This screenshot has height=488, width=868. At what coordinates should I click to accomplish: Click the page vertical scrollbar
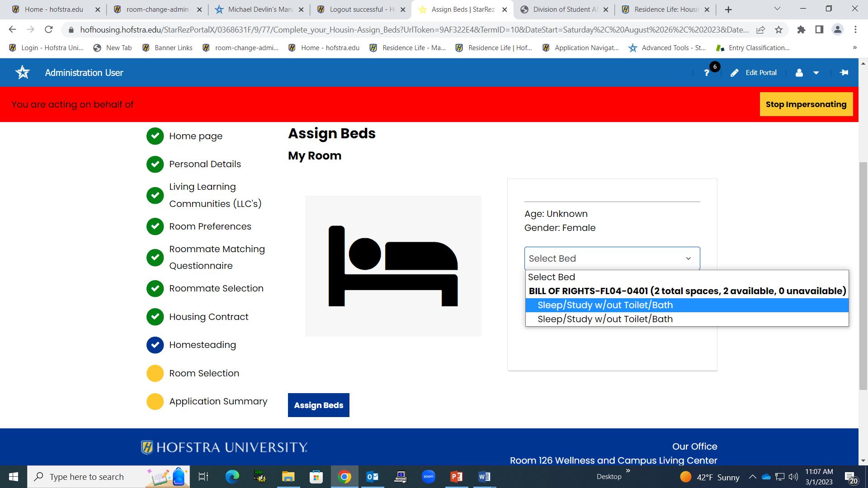click(x=863, y=276)
